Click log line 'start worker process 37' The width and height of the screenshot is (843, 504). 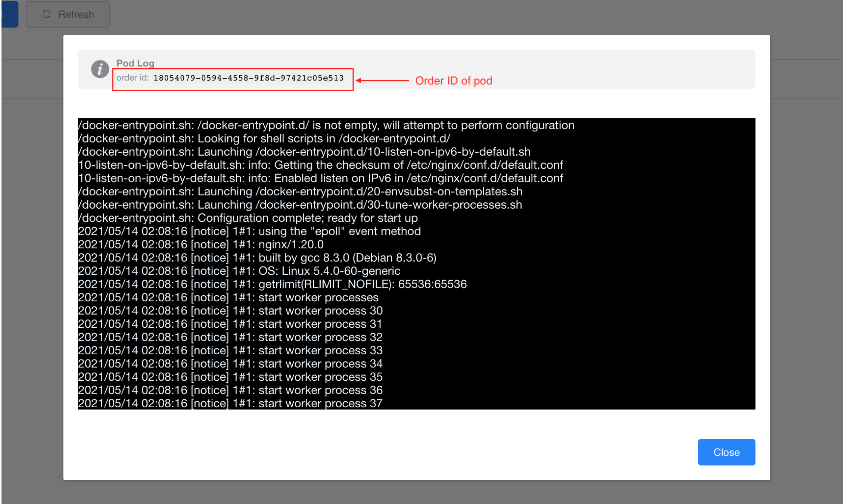[x=230, y=403]
